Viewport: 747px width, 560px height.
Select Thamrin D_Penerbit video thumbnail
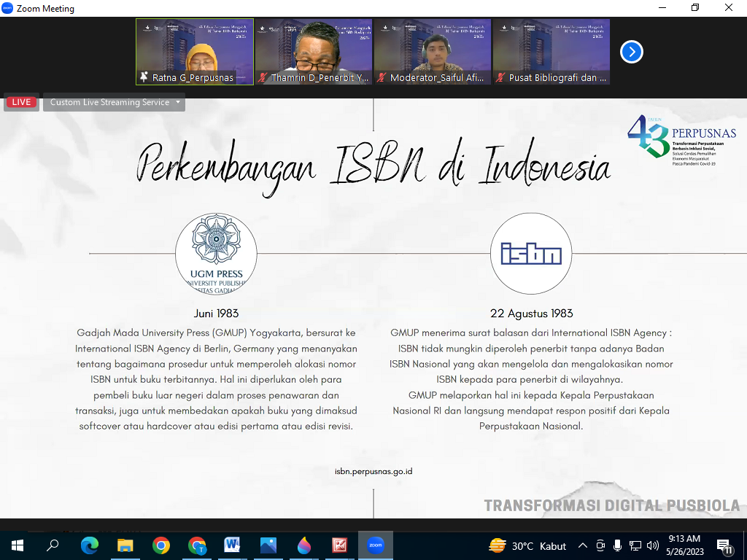coord(313,51)
